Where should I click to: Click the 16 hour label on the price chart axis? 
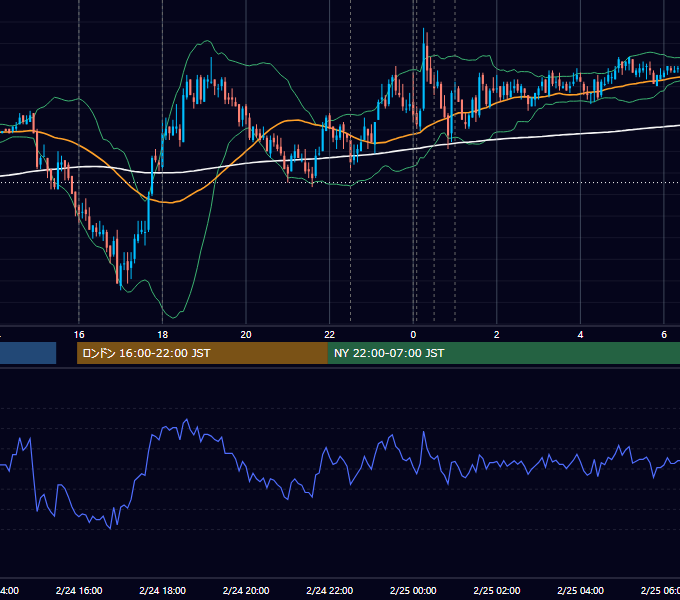[x=79, y=335]
